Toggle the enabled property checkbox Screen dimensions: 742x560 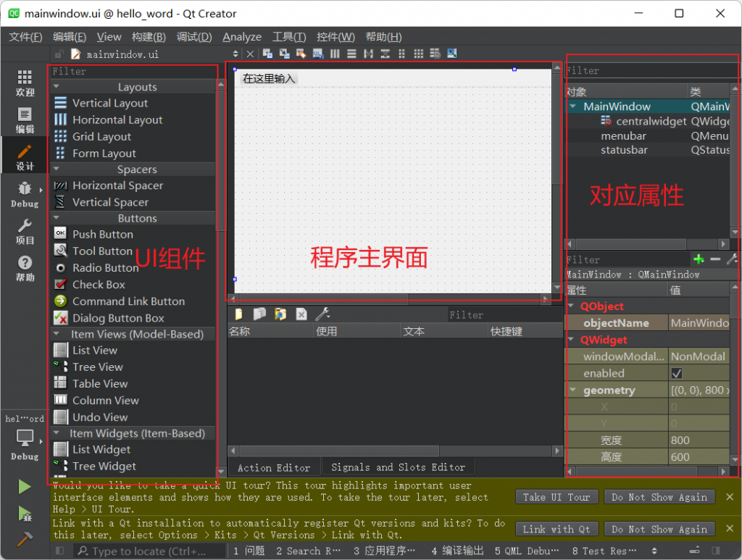coord(677,373)
